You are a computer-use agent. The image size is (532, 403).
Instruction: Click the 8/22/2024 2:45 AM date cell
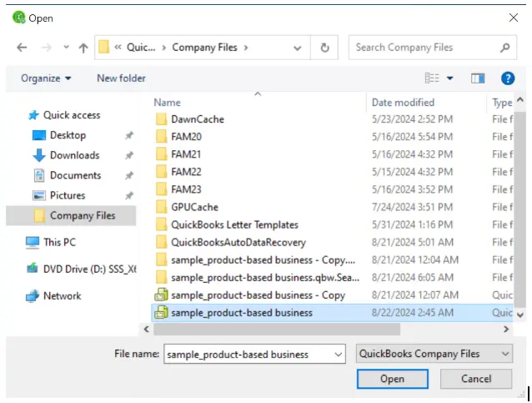point(413,313)
